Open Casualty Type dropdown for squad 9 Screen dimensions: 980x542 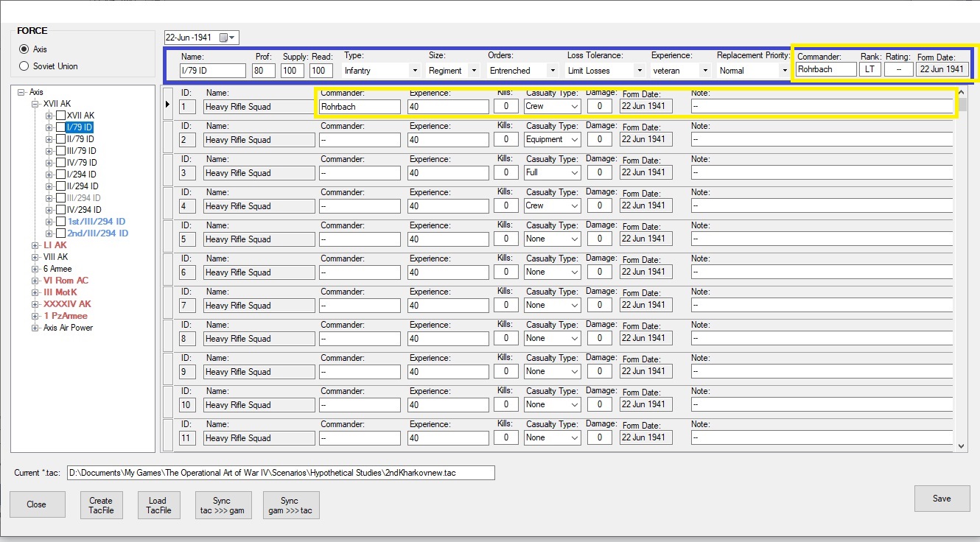(x=573, y=372)
